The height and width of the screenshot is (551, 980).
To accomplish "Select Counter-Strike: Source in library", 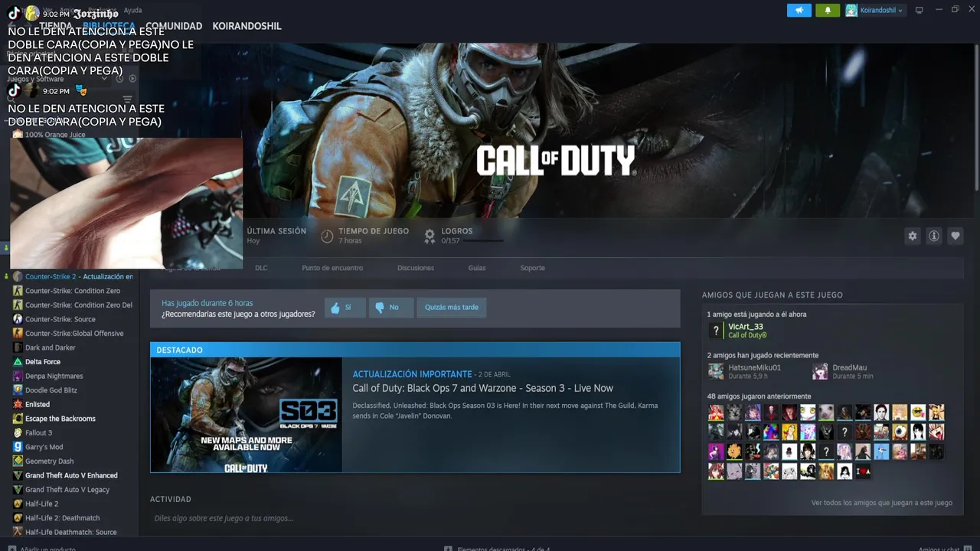I will coord(60,319).
